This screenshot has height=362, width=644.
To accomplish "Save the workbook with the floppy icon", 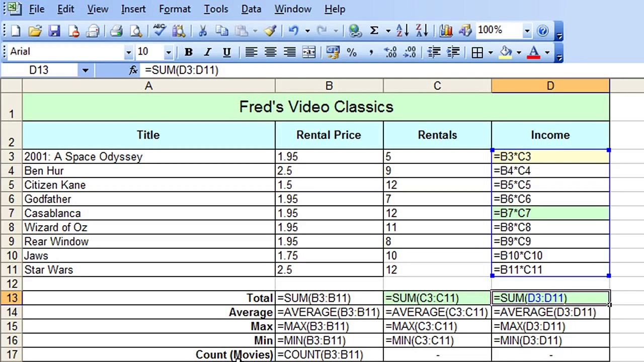I will [54, 31].
